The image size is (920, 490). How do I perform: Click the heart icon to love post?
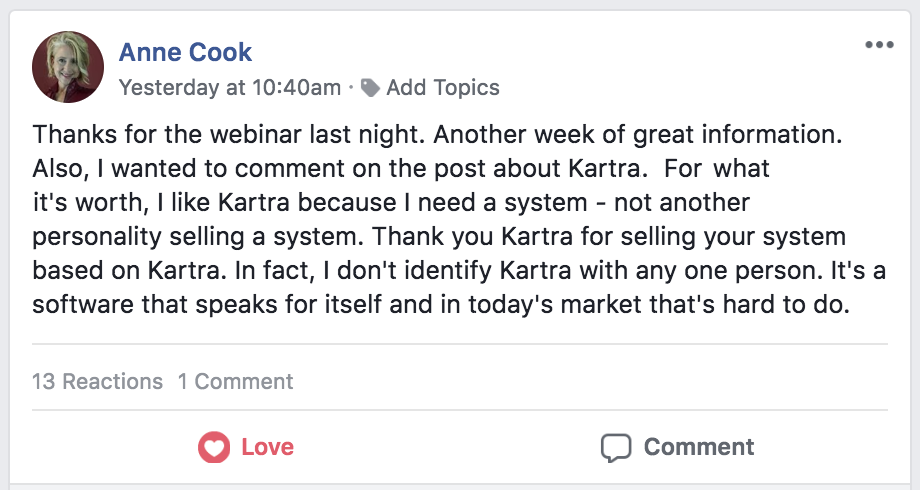click(214, 447)
